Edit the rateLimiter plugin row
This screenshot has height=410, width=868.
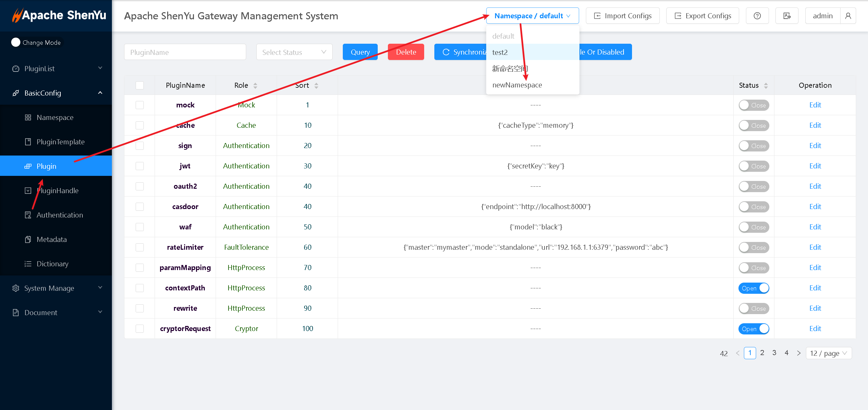pos(815,247)
